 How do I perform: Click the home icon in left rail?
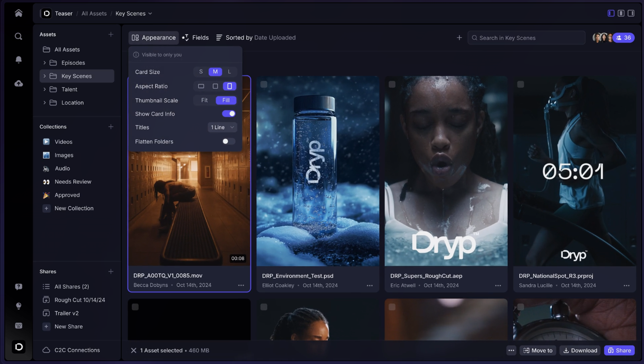(19, 13)
